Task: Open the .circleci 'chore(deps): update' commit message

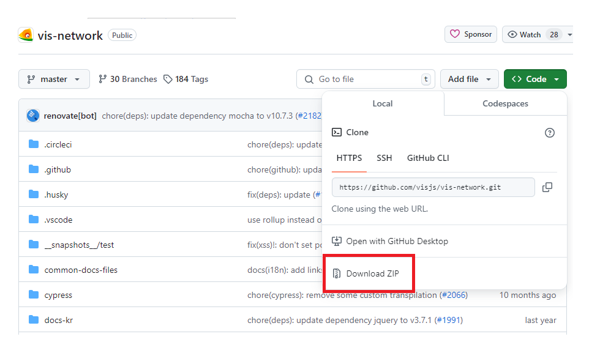Action: point(284,144)
